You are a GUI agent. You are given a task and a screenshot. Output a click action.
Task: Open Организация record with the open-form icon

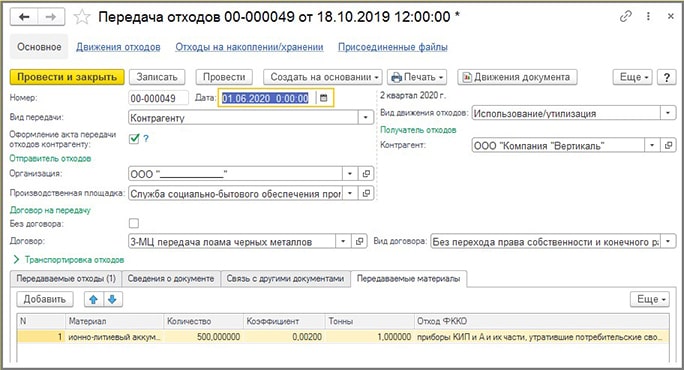(x=366, y=174)
